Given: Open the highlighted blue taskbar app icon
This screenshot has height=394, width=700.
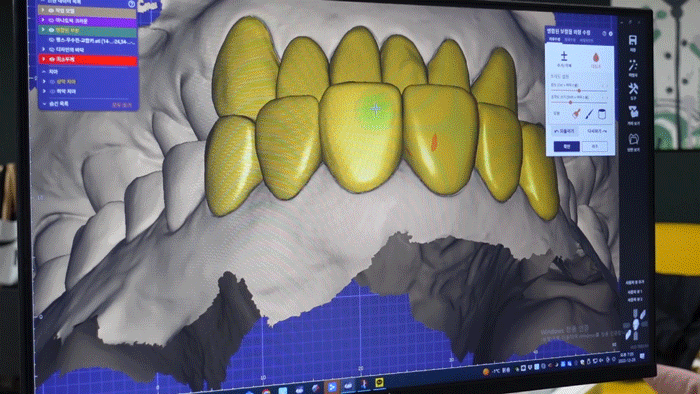Looking at the screenshot, I should pos(332,386).
